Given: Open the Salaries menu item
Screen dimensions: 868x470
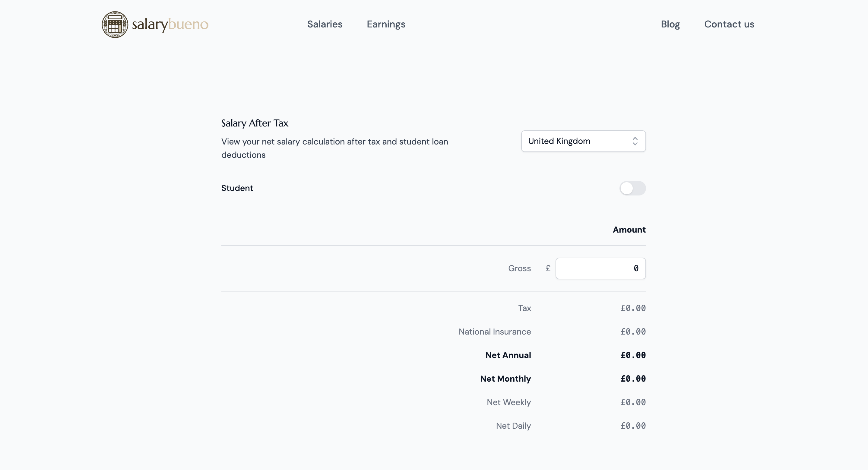Looking at the screenshot, I should coord(325,24).
